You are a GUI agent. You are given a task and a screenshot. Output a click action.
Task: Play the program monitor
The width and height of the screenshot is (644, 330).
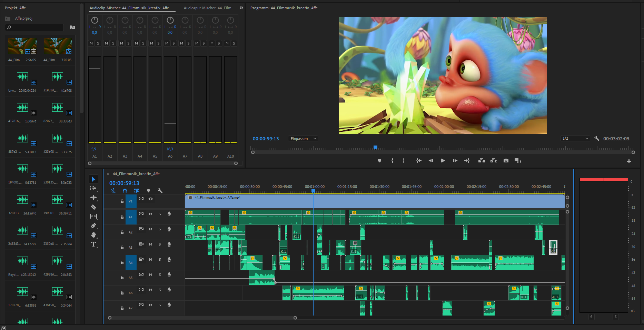(x=443, y=161)
